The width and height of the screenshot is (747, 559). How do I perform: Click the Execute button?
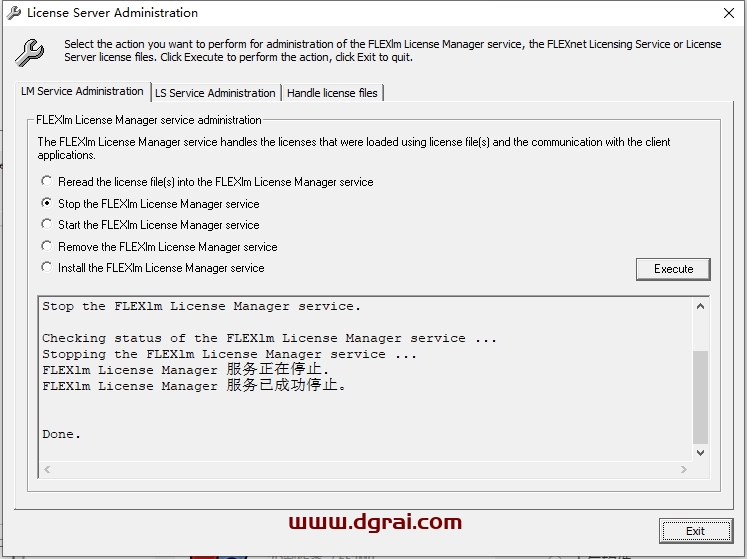(x=673, y=269)
